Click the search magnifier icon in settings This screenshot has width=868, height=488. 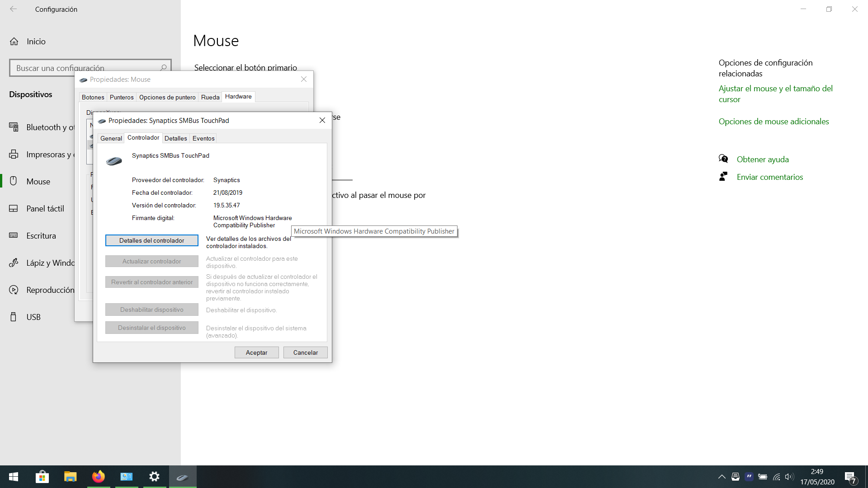pos(163,68)
